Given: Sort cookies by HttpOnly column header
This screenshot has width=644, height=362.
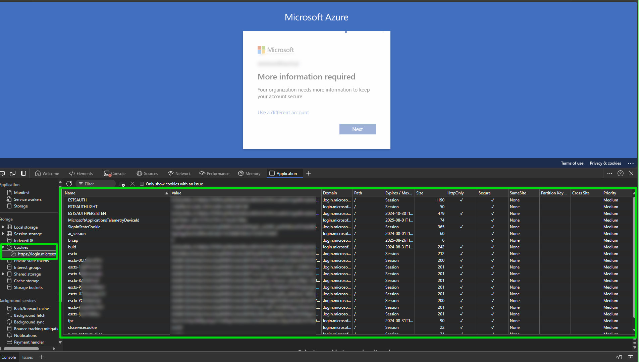Looking at the screenshot, I should click(x=461, y=193).
